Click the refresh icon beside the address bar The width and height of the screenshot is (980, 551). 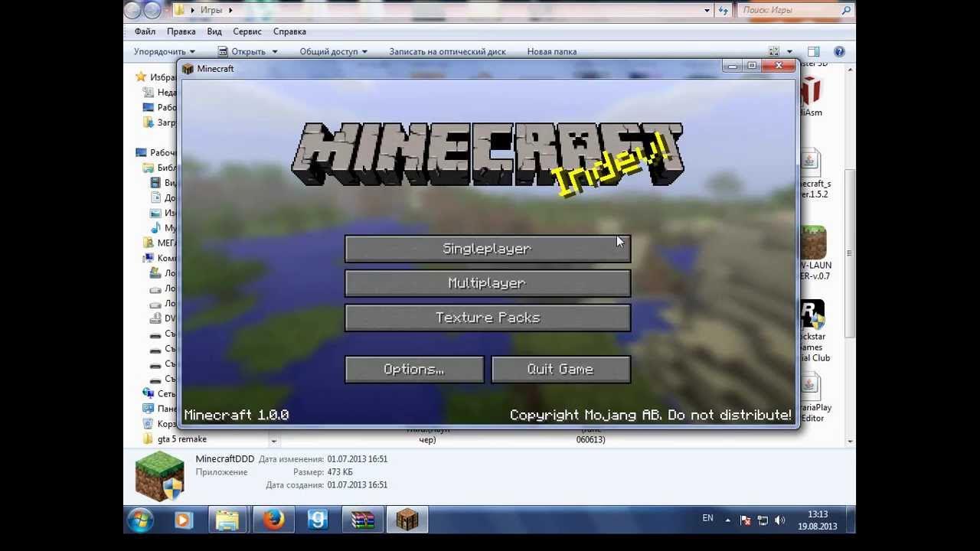pyautogui.click(x=724, y=10)
